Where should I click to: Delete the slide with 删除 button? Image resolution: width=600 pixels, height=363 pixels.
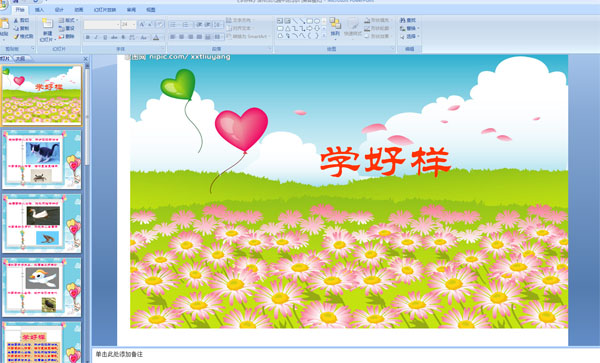67,36
